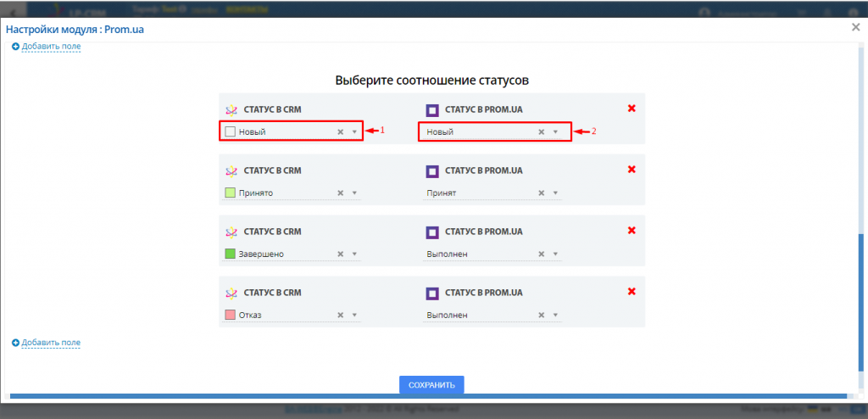Click the white swatch beside Новый
The image size is (868, 419).
pos(231,132)
